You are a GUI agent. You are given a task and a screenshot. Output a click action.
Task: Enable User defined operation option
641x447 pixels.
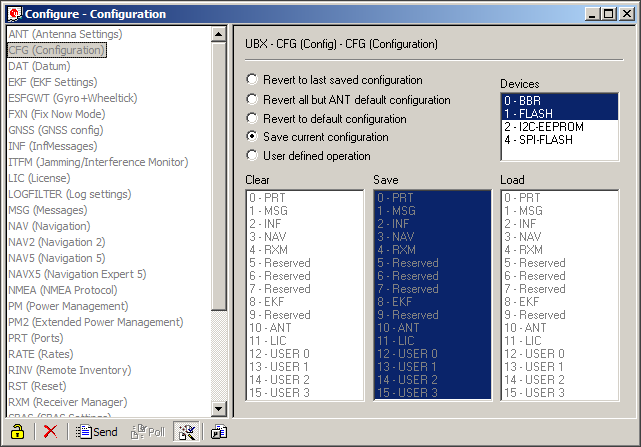coord(308,155)
